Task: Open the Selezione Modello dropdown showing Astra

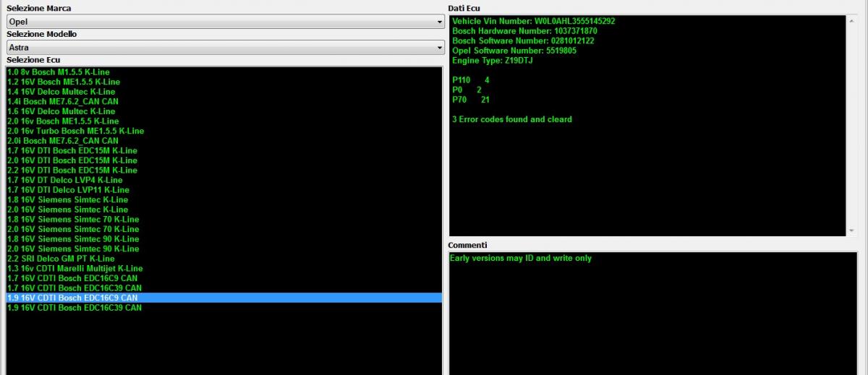Action: point(225,48)
